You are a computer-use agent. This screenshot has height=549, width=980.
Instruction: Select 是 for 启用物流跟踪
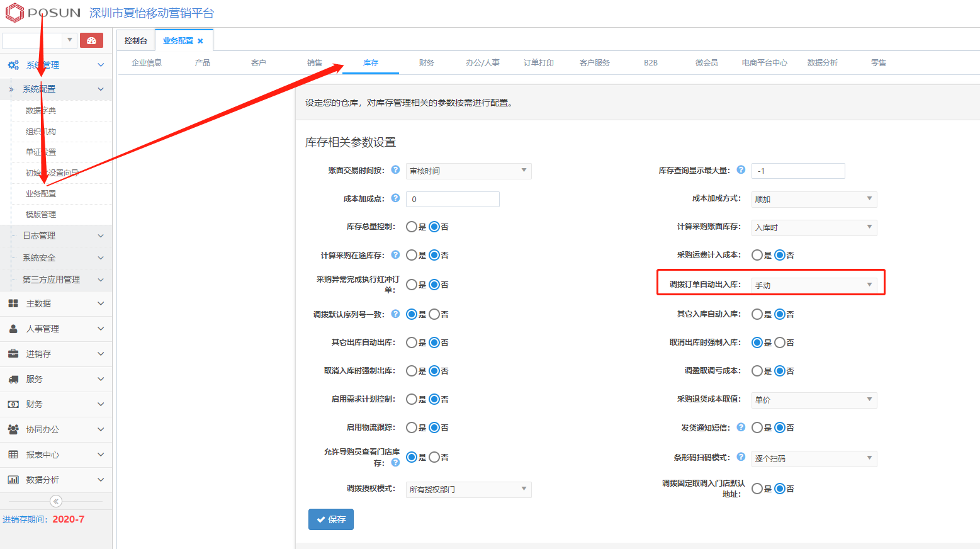click(x=412, y=427)
